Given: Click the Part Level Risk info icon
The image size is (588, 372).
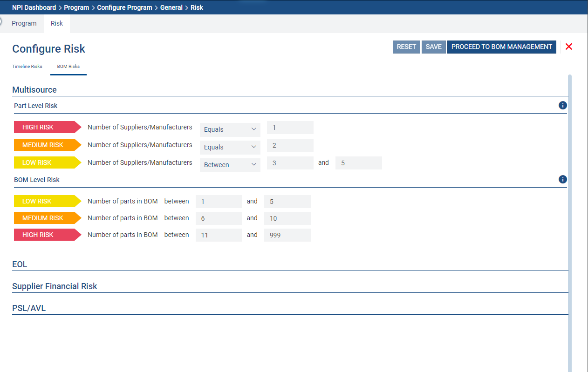Looking at the screenshot, I should [x=562, y=106].
